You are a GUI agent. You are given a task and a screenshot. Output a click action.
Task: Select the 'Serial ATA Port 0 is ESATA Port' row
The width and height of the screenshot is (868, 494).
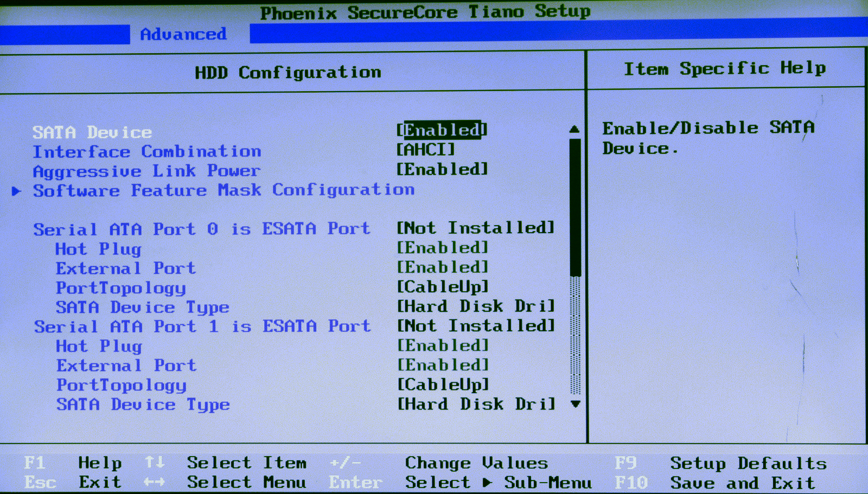click(202, 229)
